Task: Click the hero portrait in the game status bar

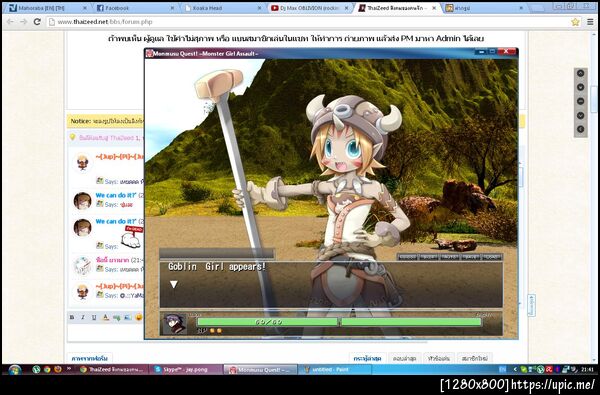Action: [175, 324]
